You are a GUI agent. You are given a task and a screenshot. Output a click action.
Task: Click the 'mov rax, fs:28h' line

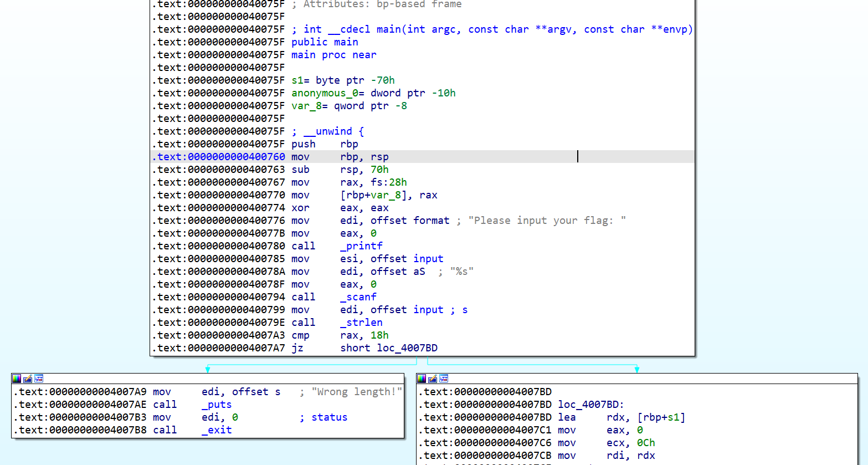[349, 182]
